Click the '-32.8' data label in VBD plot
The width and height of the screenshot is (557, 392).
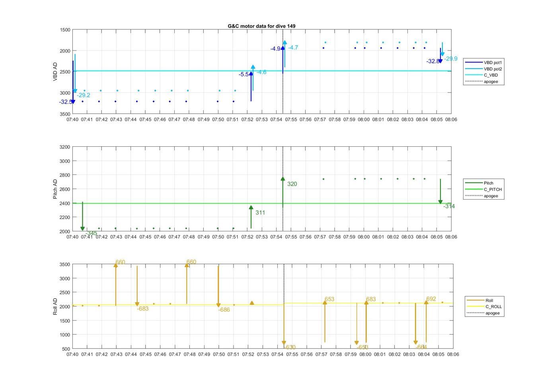coord(433,61)
